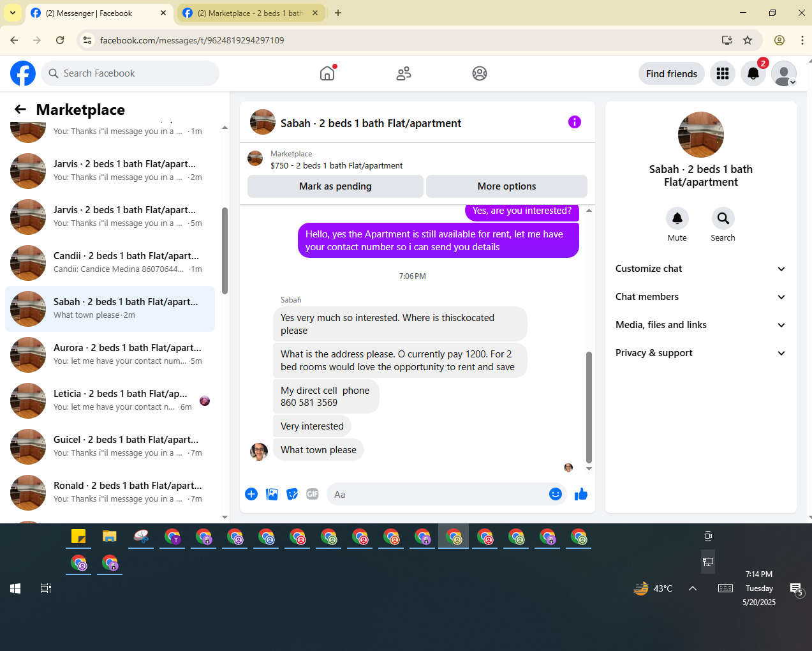Click the conversation list scrollbar thumb
This screenshot has height=651, width=812.
[225, 251]
